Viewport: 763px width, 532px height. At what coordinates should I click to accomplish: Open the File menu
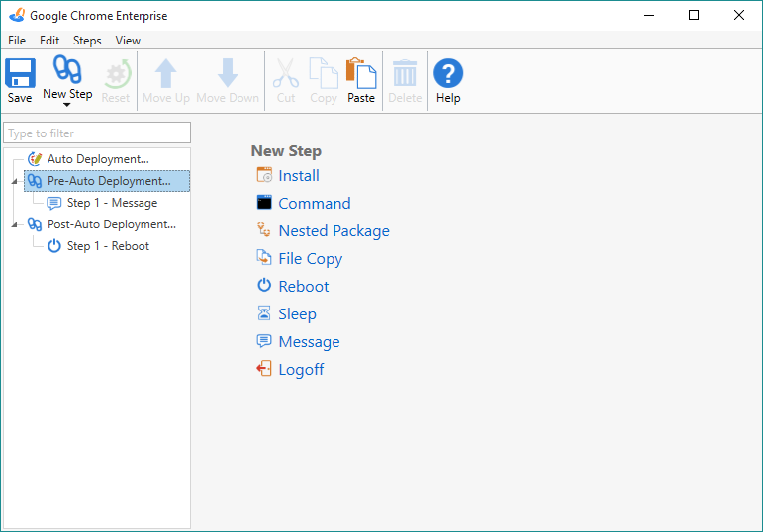17,41
